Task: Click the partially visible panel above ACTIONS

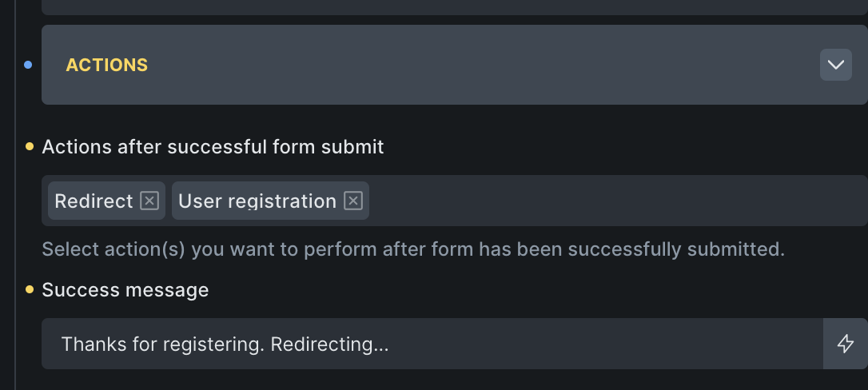Action: [454, 6]
